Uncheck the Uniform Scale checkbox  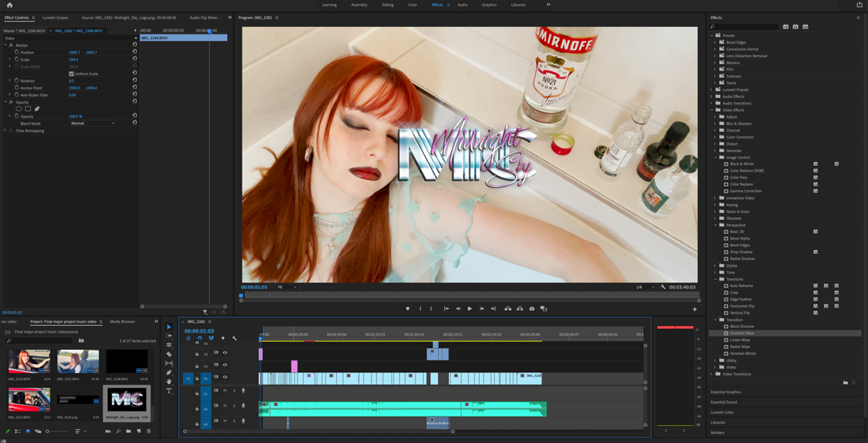tap(71, 74)
